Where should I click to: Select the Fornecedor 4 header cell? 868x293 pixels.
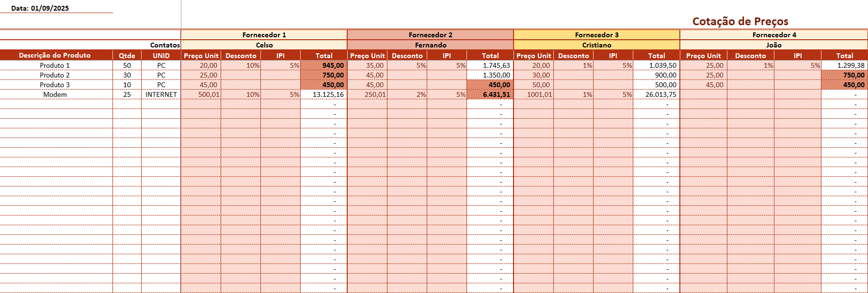774,35
